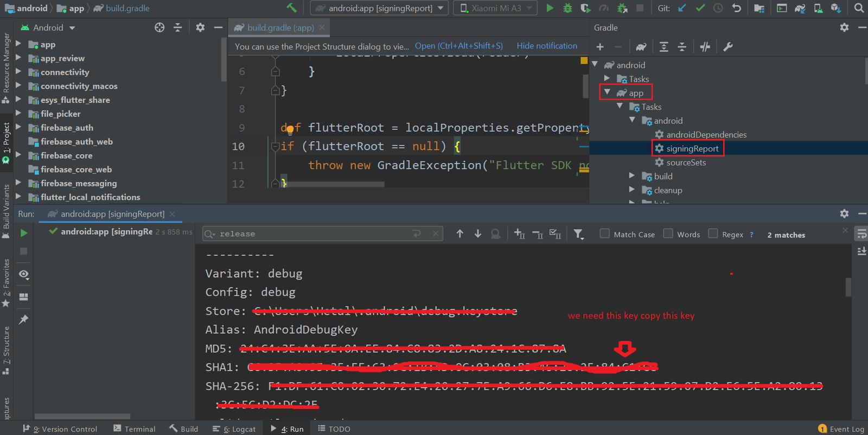
Task: Click the Gradle elephant execute task icon
Action: [641, 47]
